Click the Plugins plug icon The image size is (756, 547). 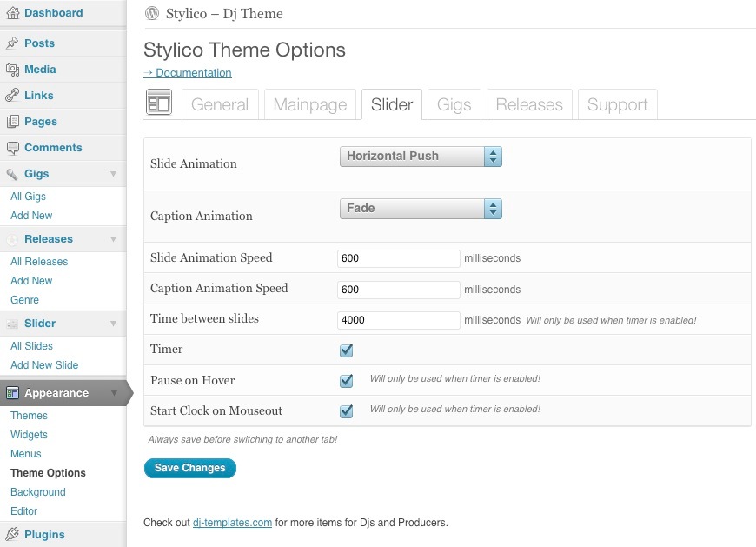pyautogui.click(x=12, y=535)
